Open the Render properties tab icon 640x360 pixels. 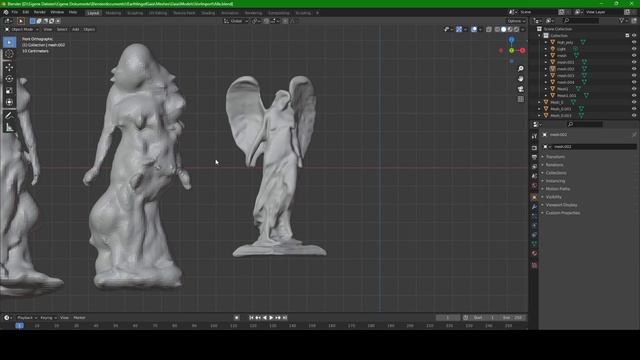534,148
